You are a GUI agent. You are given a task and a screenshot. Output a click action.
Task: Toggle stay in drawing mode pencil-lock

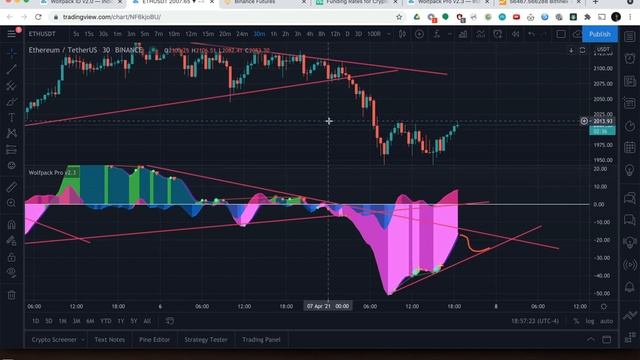coord(11,241)
